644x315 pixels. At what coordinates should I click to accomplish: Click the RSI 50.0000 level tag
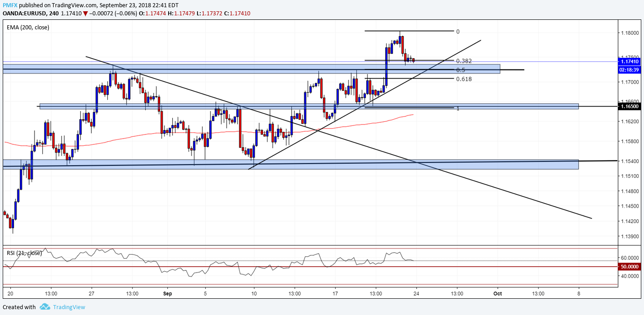coord(630,267)
